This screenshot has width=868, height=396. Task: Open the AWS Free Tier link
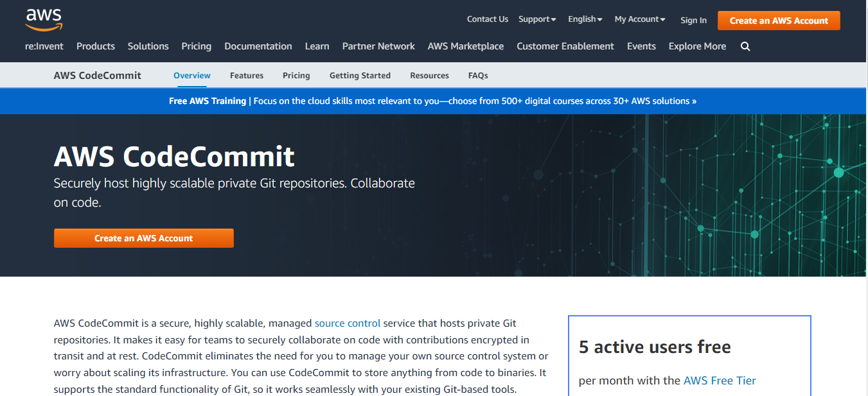720,381
